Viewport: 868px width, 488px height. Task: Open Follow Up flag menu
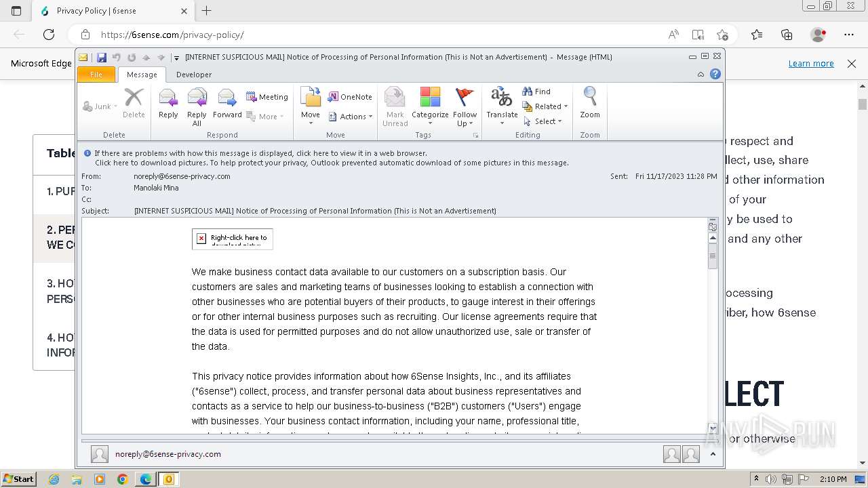point(465,106)
